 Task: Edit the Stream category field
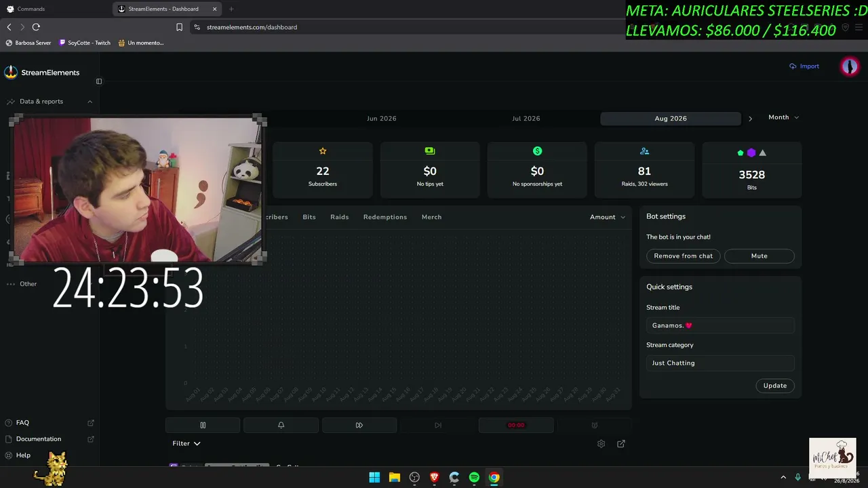[720, 363]
